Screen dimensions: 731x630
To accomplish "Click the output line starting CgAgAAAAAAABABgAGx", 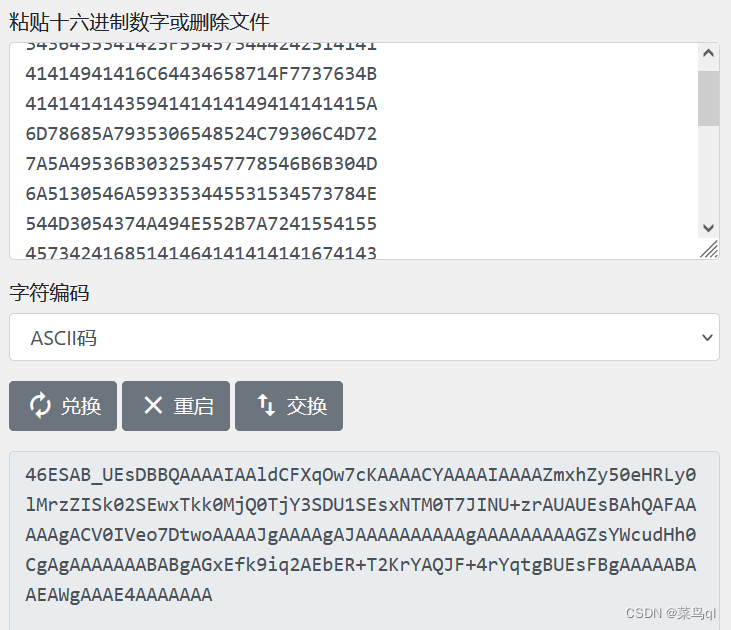I will 360,565.
